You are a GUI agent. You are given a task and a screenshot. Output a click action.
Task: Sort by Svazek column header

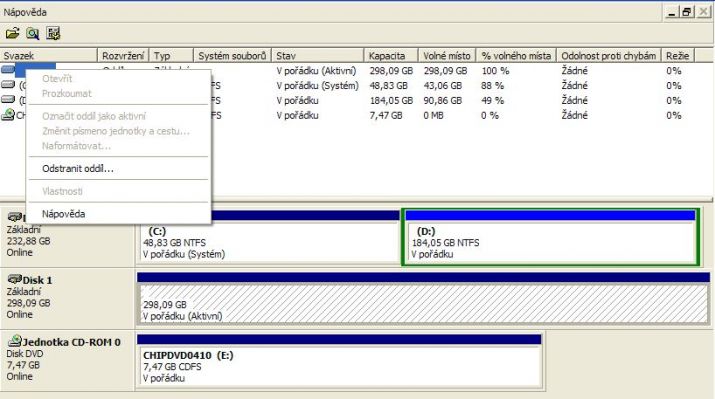(49, 56)
